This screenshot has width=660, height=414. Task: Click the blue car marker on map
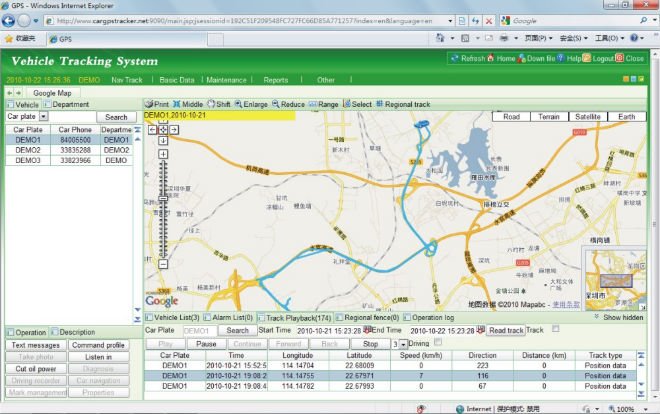(x=422, y=124)
